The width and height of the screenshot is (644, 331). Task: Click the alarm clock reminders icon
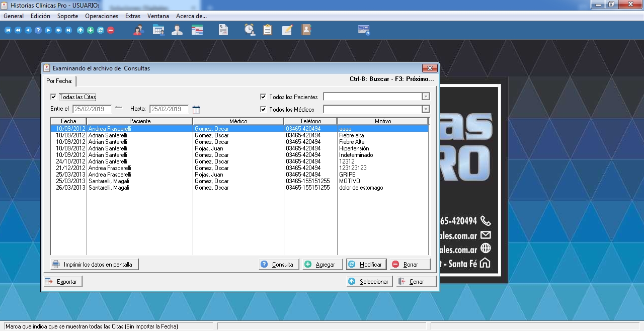click(x=250, y=30)
